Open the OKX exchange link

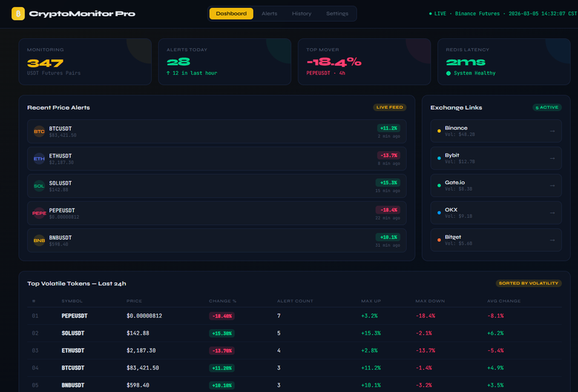(496, 212)
